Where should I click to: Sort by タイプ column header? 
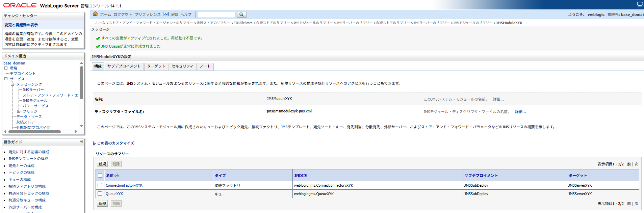point(220,176)
